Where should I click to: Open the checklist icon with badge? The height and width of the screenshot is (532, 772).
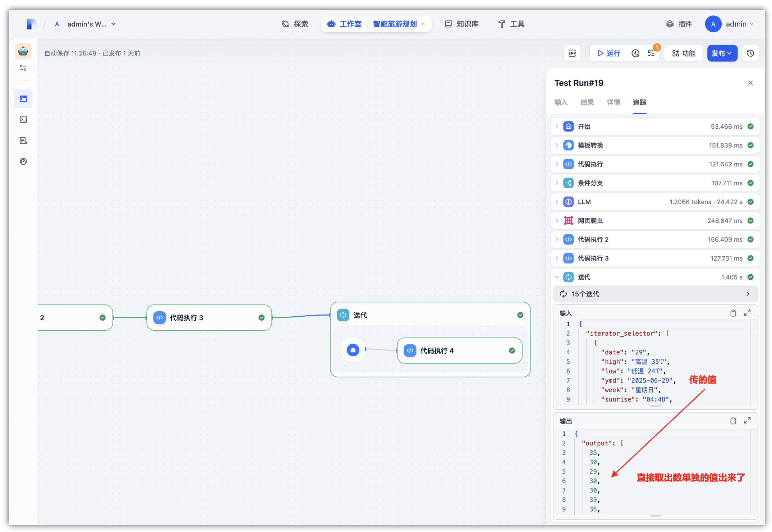point(652,53)
